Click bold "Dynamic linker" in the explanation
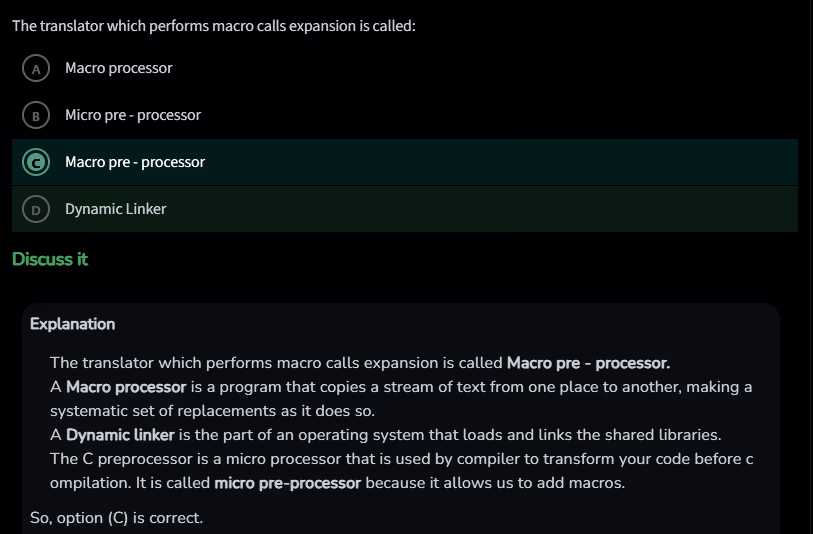The image size is (813, 534). point(120,435)
